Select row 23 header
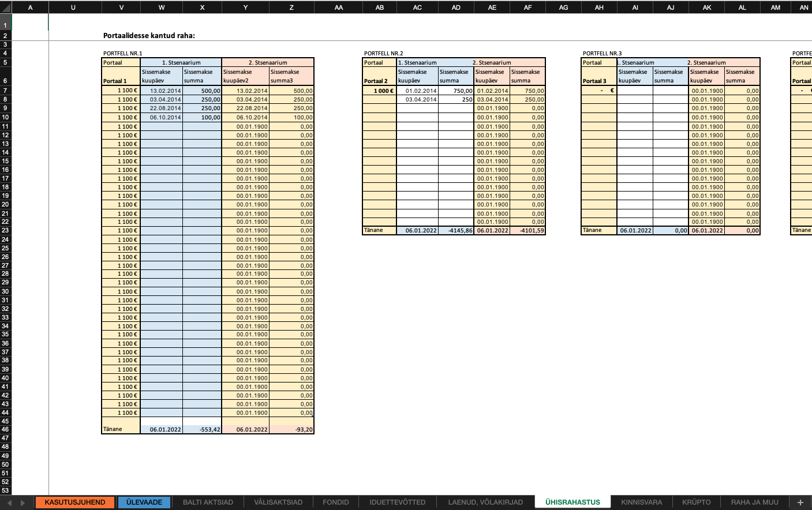The height and width of the screenshot is (510, 812). coord(5,230)
